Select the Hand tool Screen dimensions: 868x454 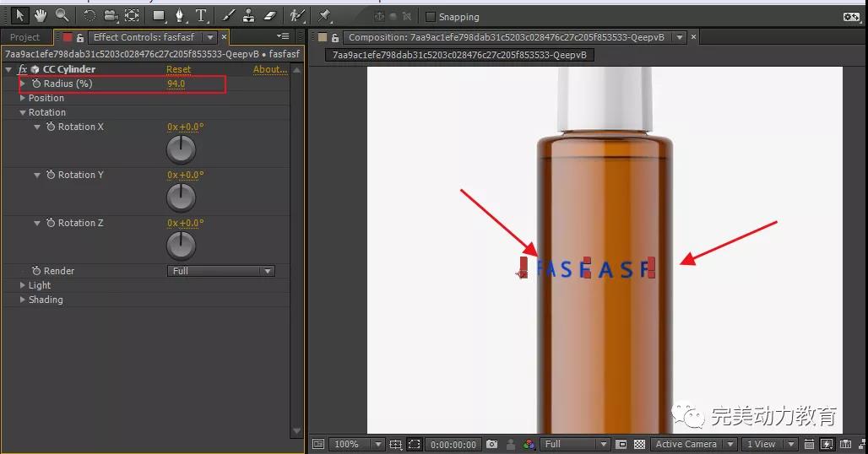[40, 15]
